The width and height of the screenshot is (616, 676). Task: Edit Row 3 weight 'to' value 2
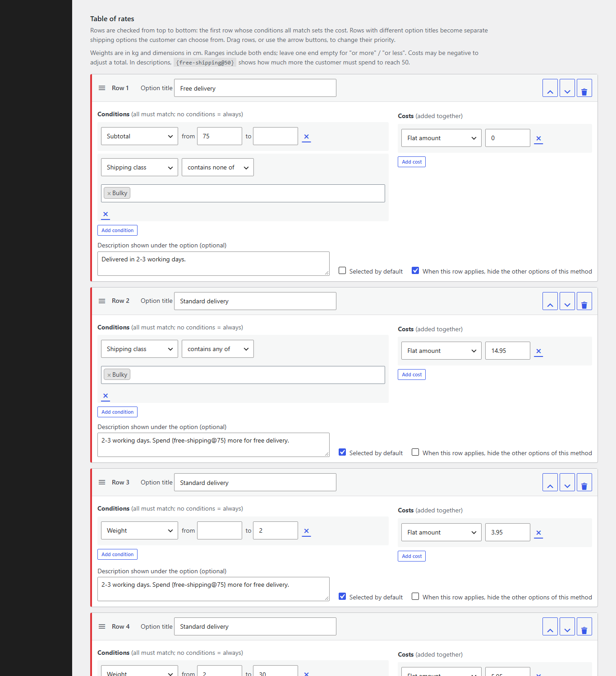click(276, 530)
